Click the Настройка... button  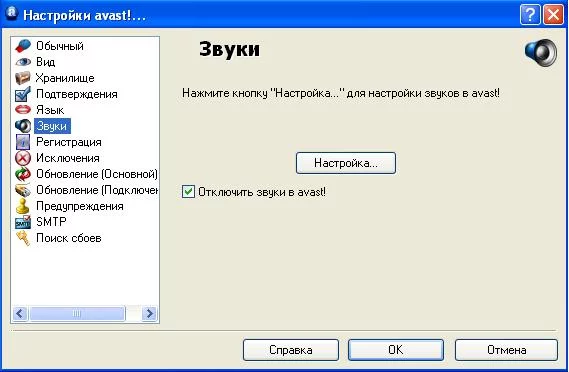pos(346,163)
